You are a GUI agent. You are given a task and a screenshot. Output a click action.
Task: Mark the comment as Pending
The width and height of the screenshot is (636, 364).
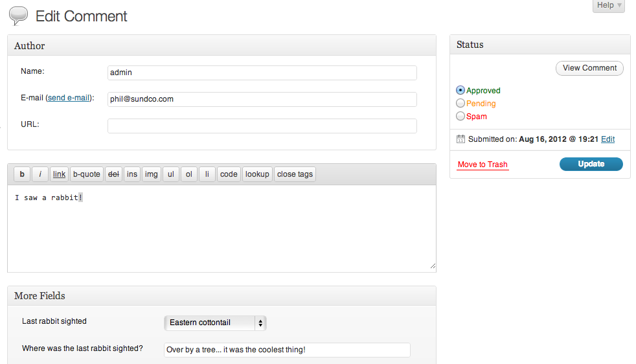point(460,104)
